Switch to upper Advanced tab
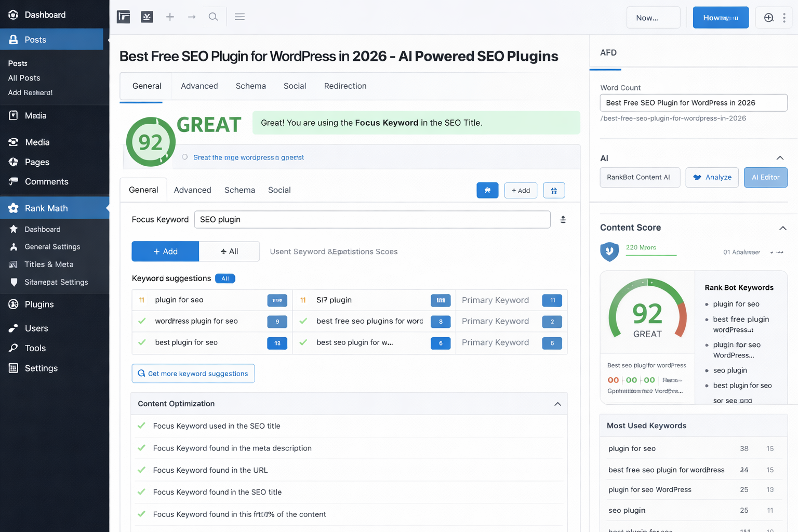The image size is (798, 532). 199,86
